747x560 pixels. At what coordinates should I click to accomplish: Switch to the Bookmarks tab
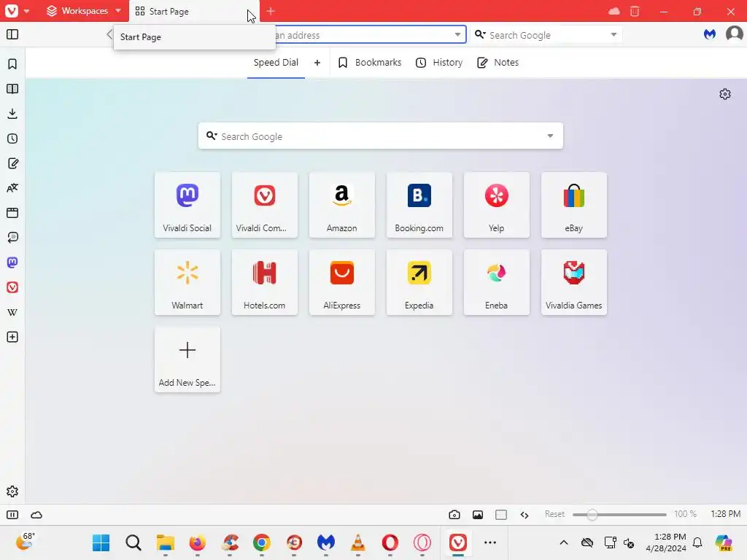point(370,63)
